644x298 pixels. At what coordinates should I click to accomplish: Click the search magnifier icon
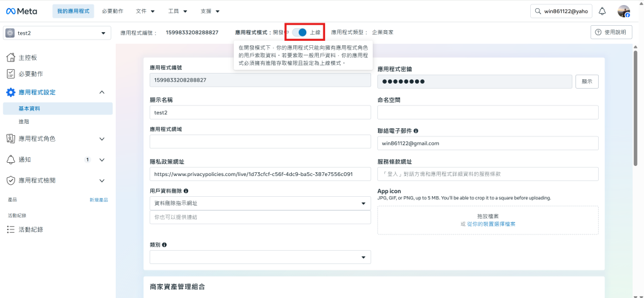(537, 11)
